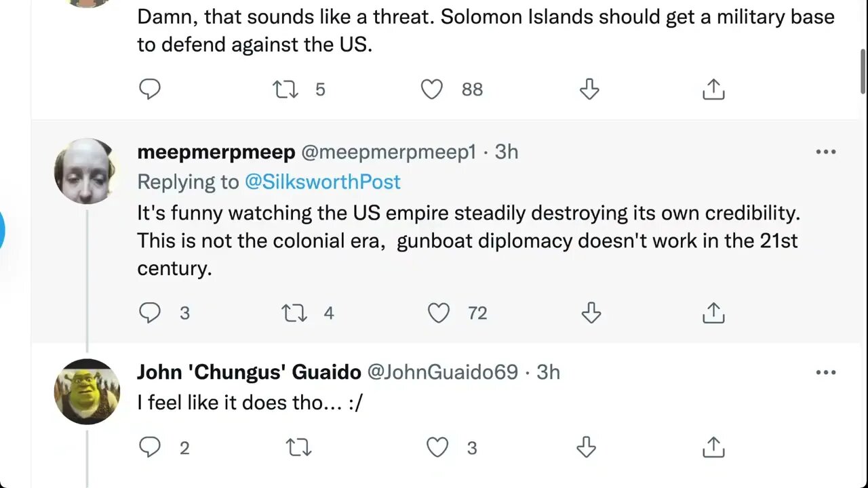The width and height of the screenshot is (868, 488).
Task: Open the @SilksworthPost profile link
Action: pyautogui.click(x=322, y=182)
